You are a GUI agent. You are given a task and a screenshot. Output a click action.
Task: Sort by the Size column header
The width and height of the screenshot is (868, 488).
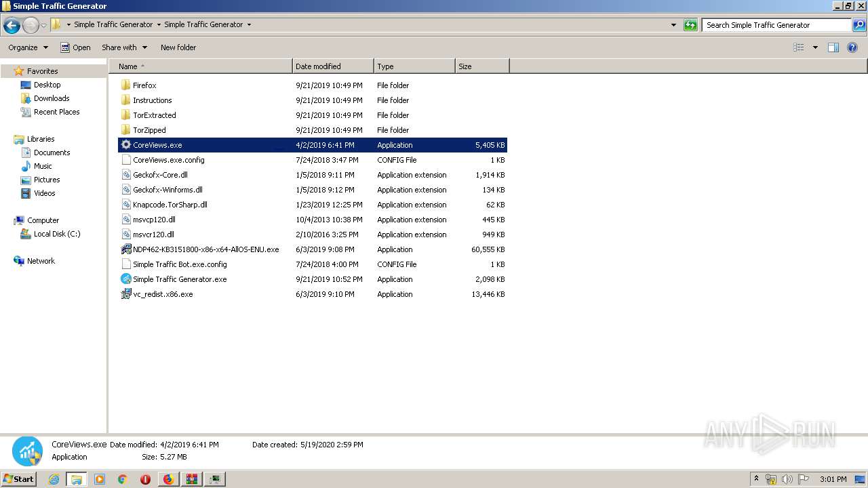482,66
